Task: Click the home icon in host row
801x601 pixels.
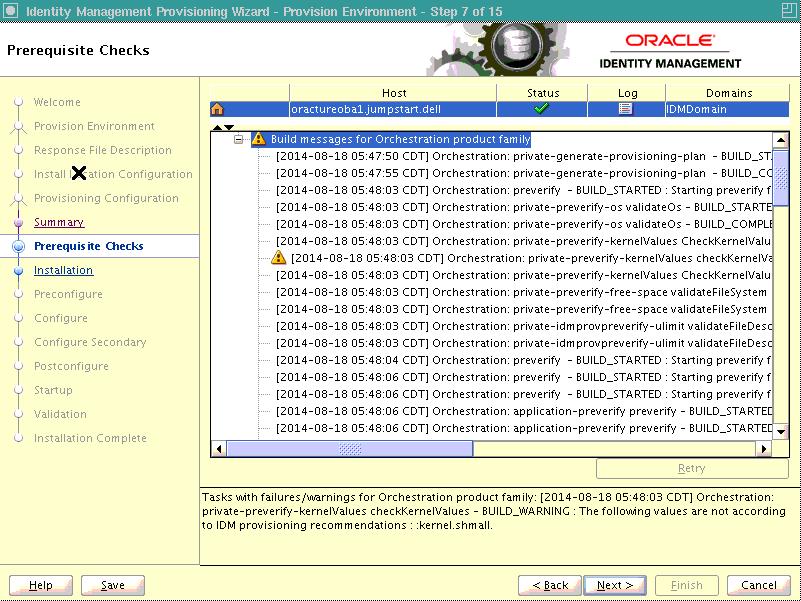Action: tap(217, 109)
